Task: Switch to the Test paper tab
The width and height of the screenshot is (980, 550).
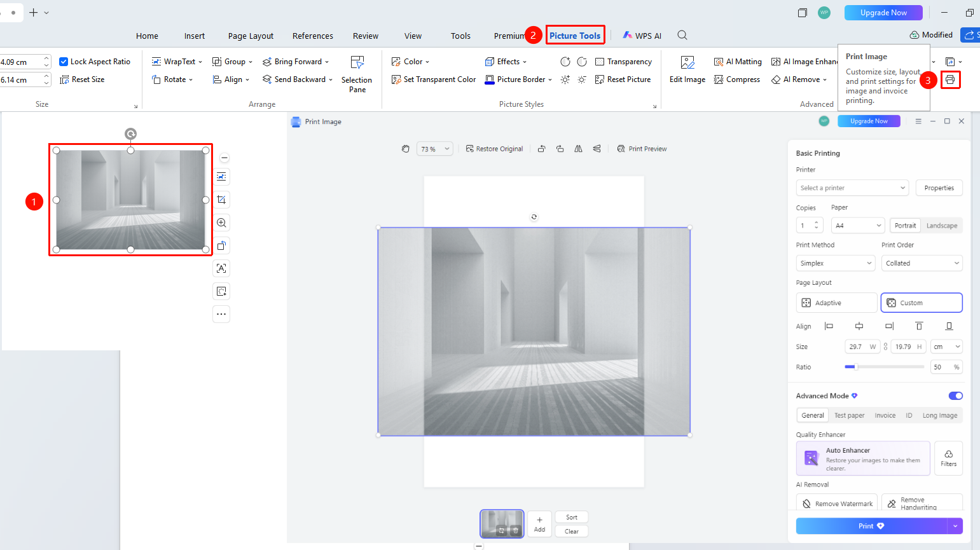Action: (849, 415)
